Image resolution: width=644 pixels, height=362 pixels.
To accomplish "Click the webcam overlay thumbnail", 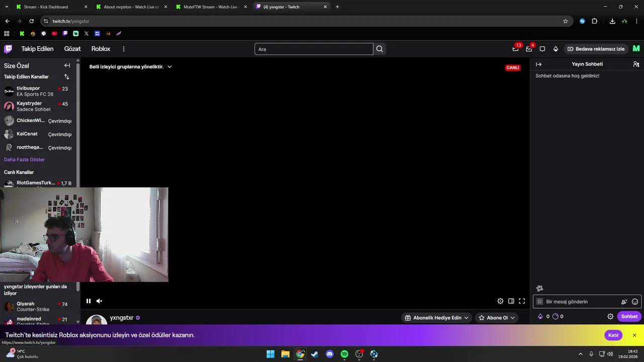I will pyautogui.click(x=84, y=235).
